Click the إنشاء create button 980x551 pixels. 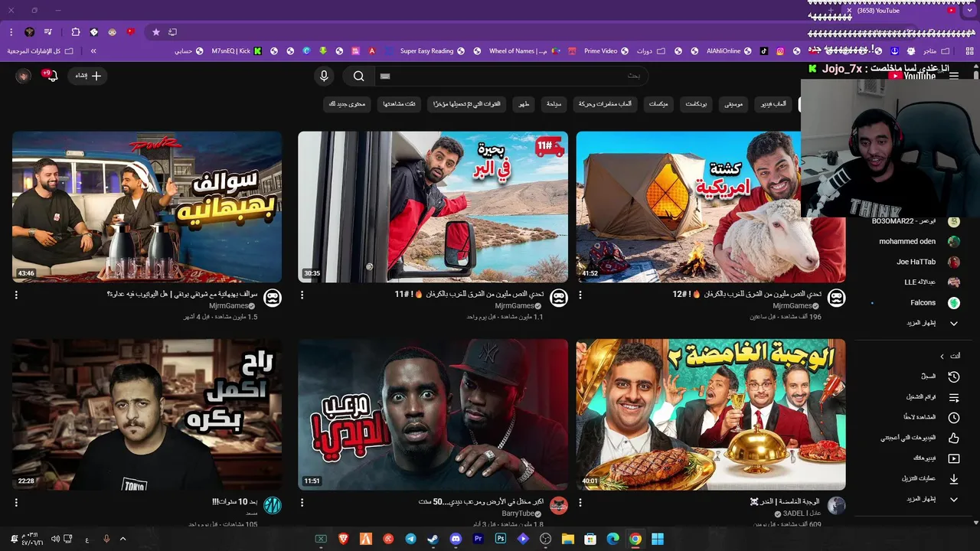pos(87,76)
